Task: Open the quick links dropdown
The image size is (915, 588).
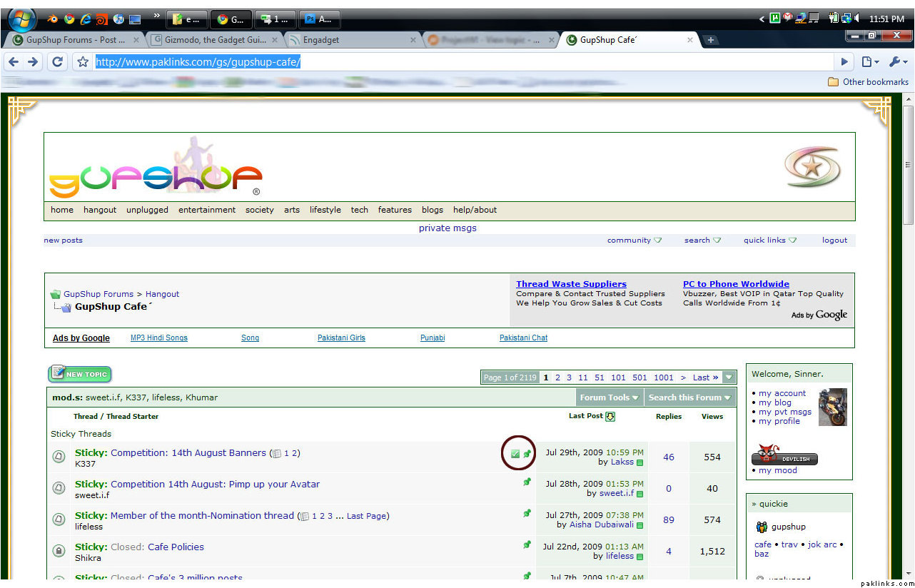Action: pyautogui.click(x=769, y=240)
